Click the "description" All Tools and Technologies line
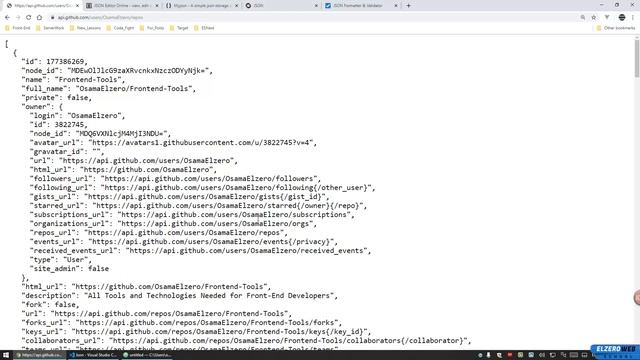Image resolution: width=640 pixels, height=360 pixels. (180, 295)
